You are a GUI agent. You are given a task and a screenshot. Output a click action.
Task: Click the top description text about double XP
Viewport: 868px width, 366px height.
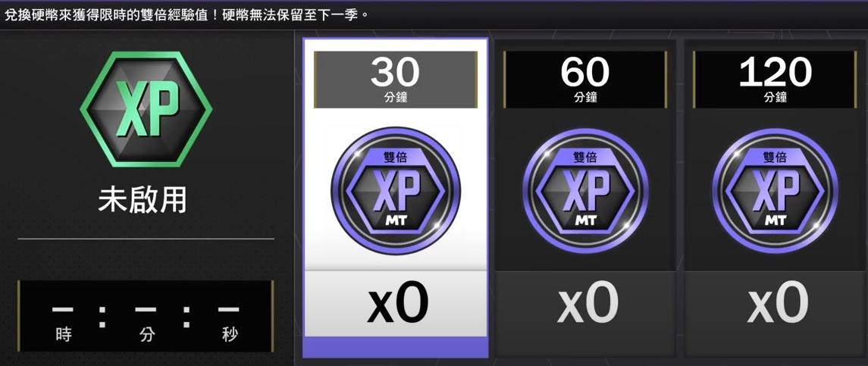click(x=186, y=15)
